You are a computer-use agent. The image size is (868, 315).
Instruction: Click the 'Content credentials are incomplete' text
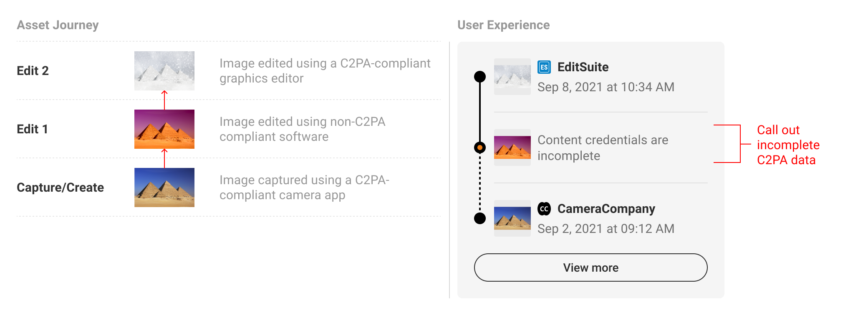(603, 148)
